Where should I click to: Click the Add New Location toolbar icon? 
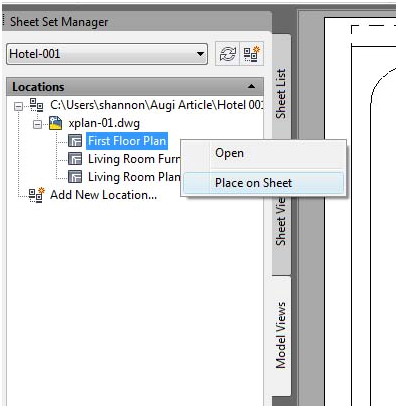252,54
